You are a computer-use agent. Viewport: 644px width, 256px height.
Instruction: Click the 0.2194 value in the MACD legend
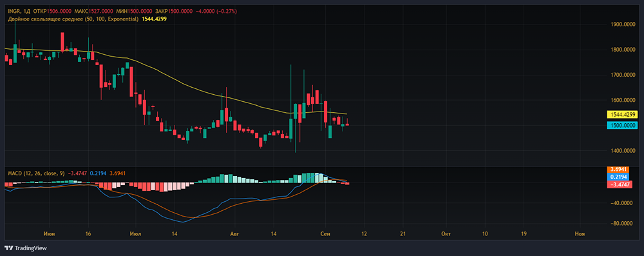(98, 173)
